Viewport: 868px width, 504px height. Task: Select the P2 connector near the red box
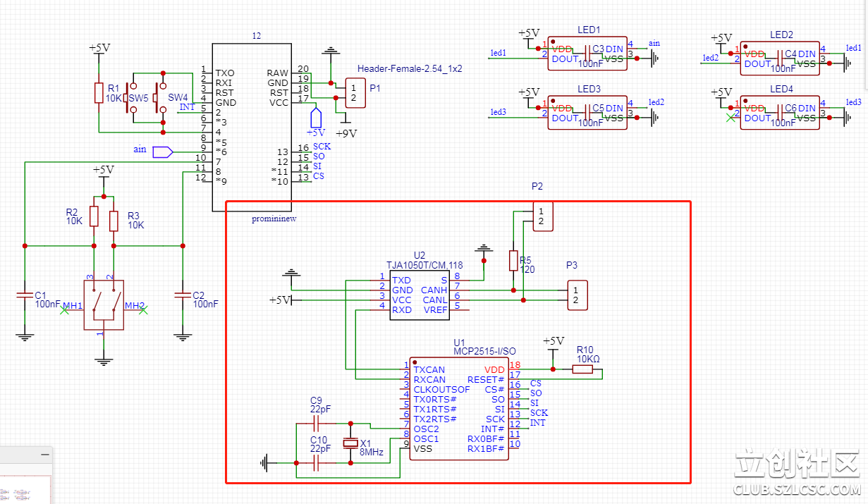542,216
